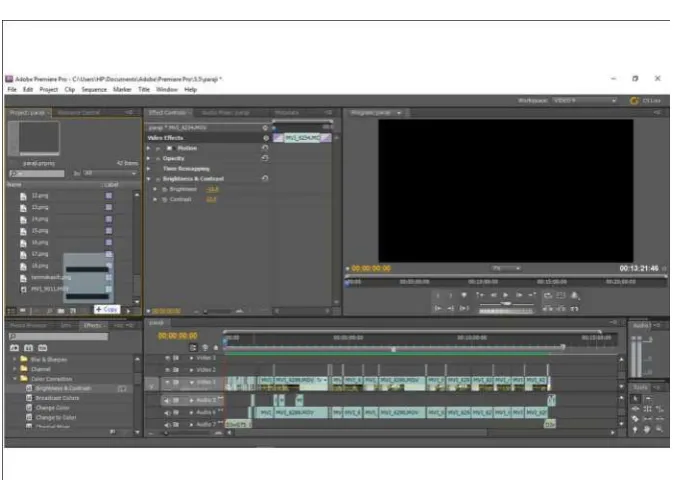
Task: Toggle the Brightness & Contrast fx switch
Action: (x=158, y=179)
